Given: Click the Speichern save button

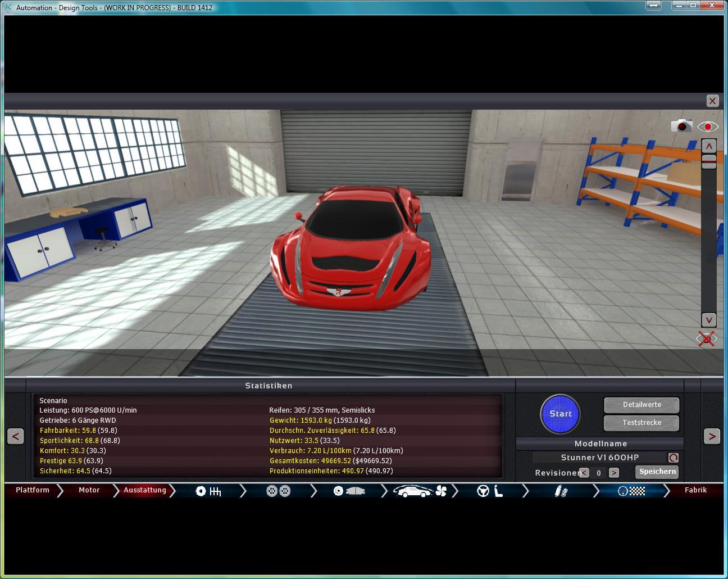Looking at the screenshot, I should pyautogui.click(x=657, y=472).
